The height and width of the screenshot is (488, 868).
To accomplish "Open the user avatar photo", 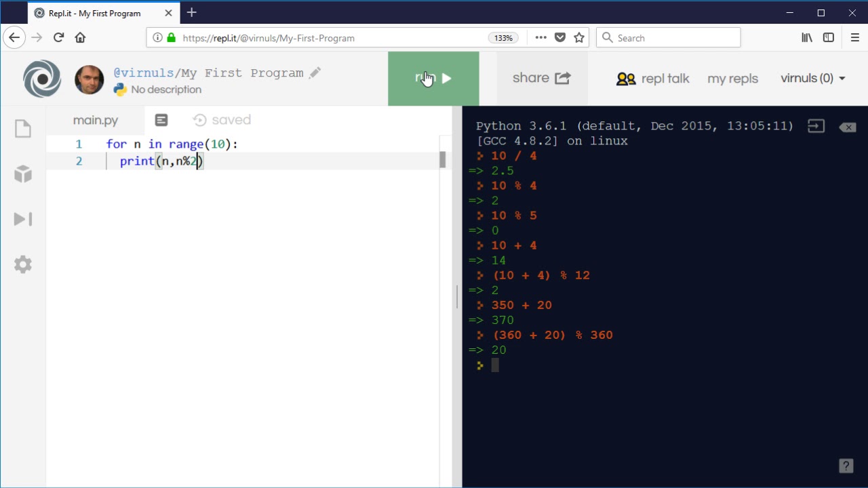I will 90,80.
